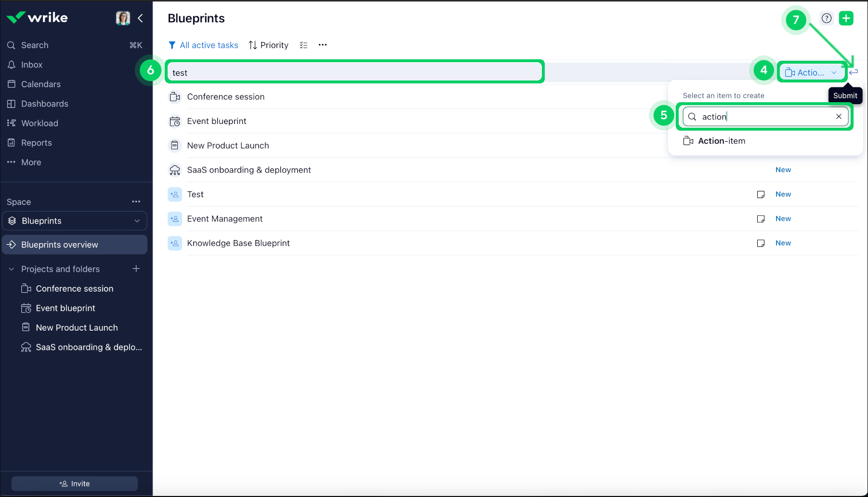Open the Actio... item type dropdown
The width and height of the screenshot is (868, 497).
coord(812,72)
